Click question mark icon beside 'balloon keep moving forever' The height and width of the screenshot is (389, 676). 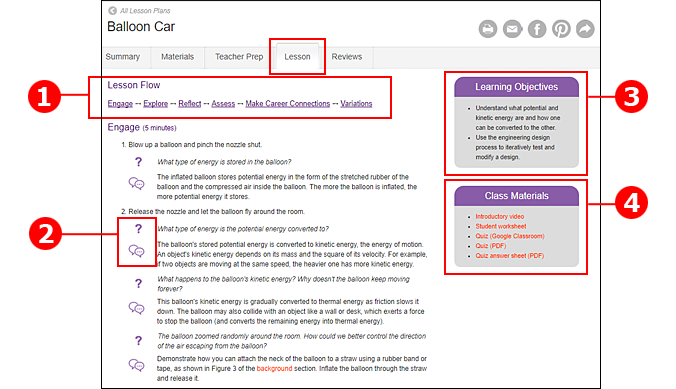pos(138,283)
